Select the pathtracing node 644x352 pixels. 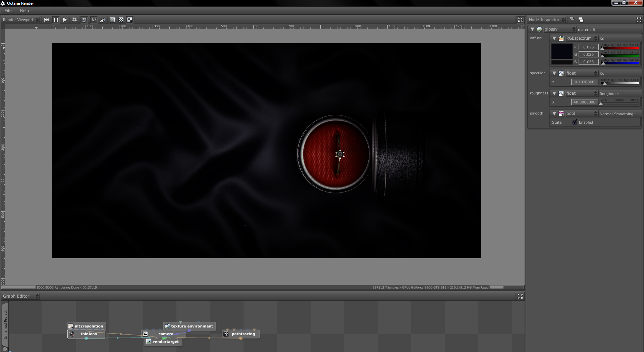241,334
